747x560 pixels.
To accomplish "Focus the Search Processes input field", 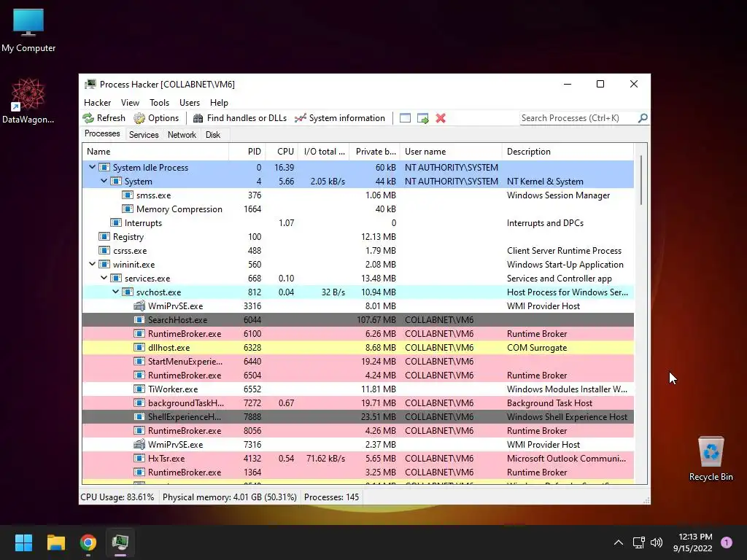I will point(578,117).
